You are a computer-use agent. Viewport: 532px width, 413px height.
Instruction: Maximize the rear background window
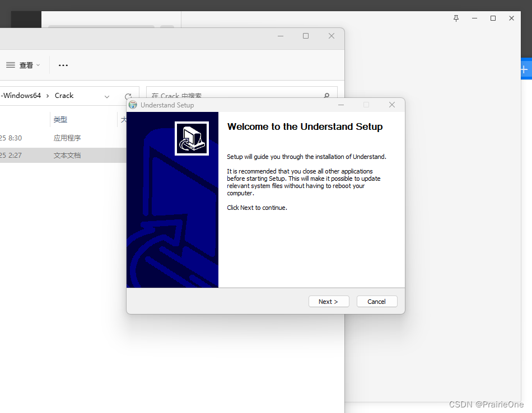coord(493,18)
